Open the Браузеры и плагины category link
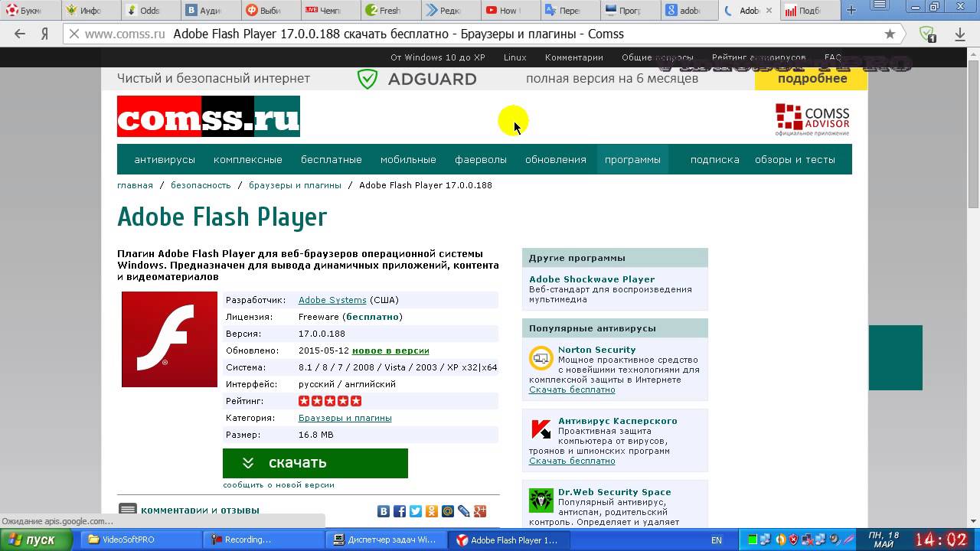Image resolution: width=980 pixels, height=551 pixels. click(345, 418)
